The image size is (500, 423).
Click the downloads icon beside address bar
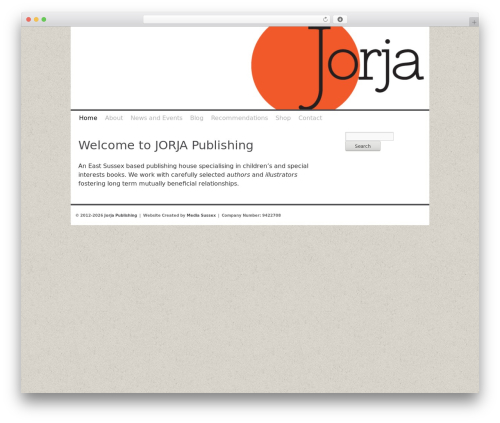340,19
